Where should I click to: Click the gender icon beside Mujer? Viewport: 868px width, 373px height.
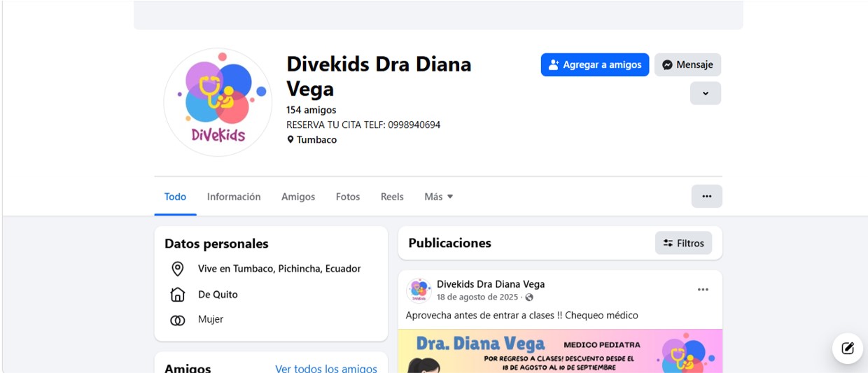(178, 320)
